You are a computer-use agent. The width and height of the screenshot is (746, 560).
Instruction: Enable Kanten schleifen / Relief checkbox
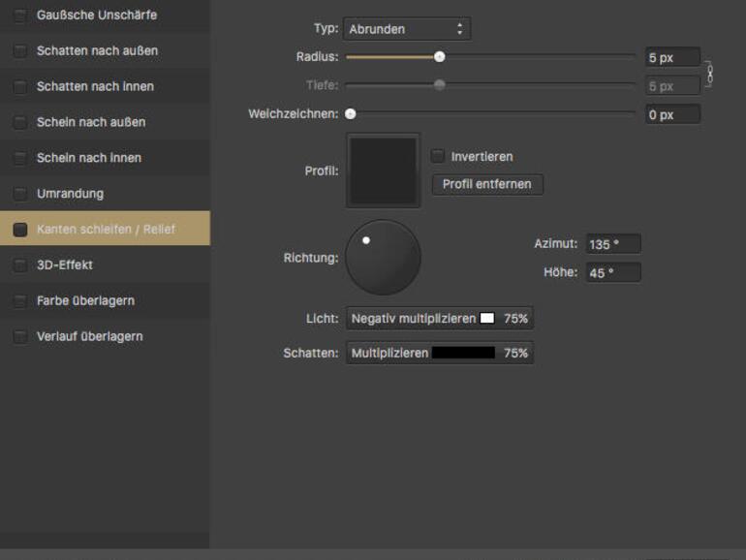[x=20, y=230]
